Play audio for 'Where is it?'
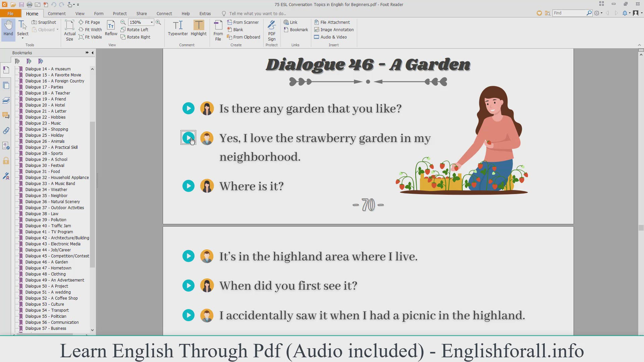 (189, 186)
